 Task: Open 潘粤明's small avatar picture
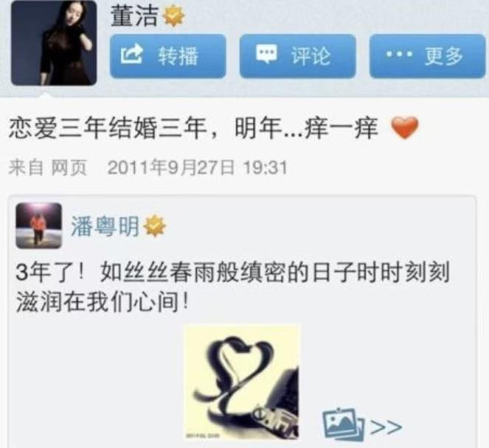38,225
